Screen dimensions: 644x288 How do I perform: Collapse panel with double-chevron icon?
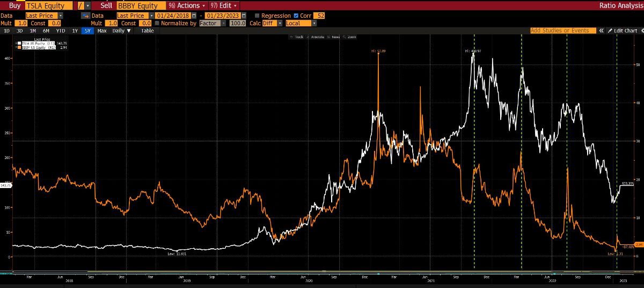602,31
